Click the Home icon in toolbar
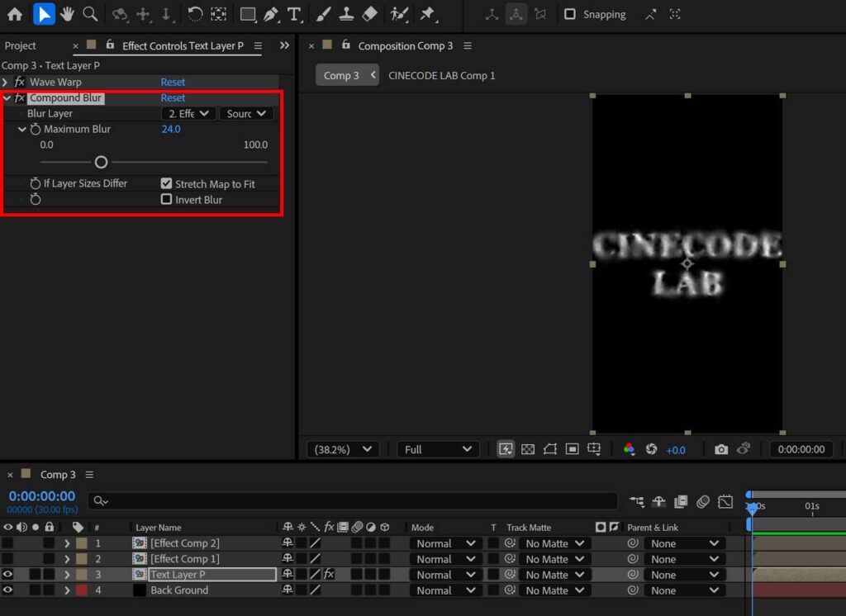 (15, 14)
